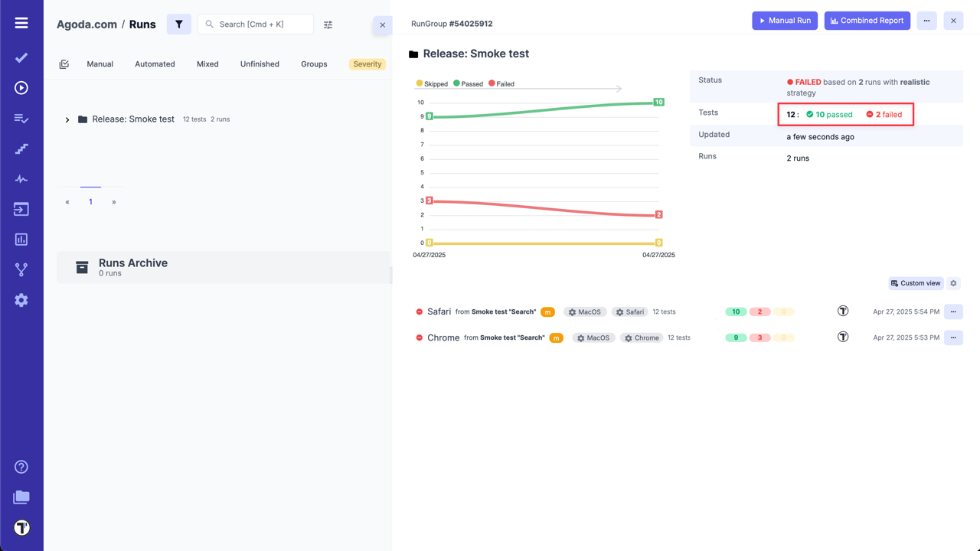
Task: Open the advanced filter sliders icon beside search
Action: pyautogui.click(x=328, y=24)
